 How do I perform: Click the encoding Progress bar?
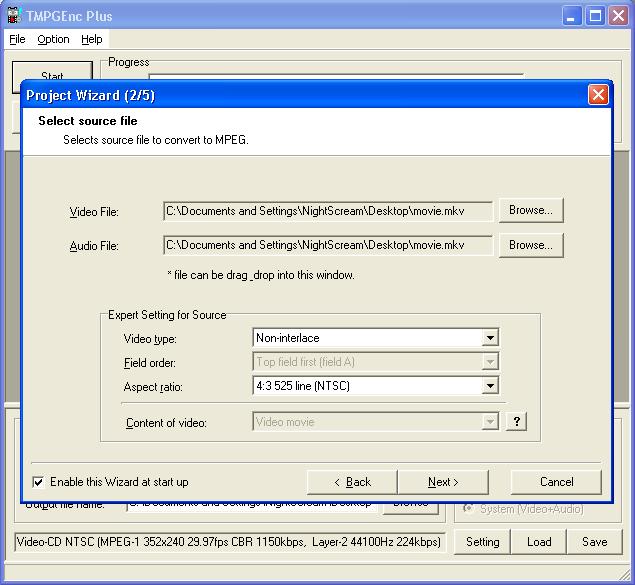336,76
